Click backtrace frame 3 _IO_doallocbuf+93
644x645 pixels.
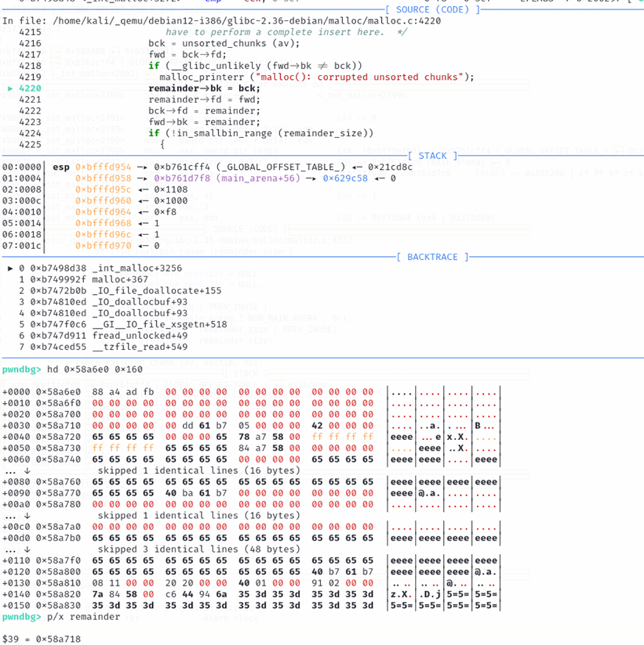click(103, 302)
